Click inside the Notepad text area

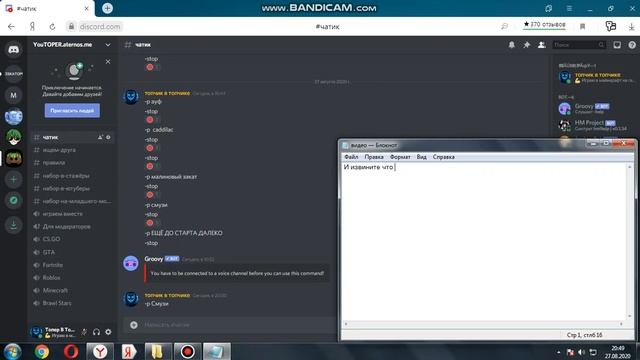click(x=484, y=242)
